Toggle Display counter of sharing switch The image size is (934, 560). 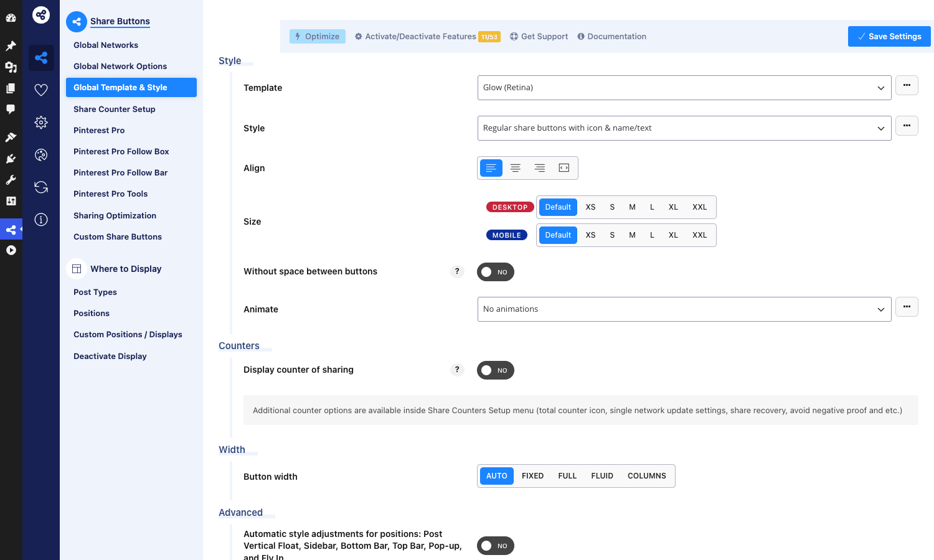496,370
